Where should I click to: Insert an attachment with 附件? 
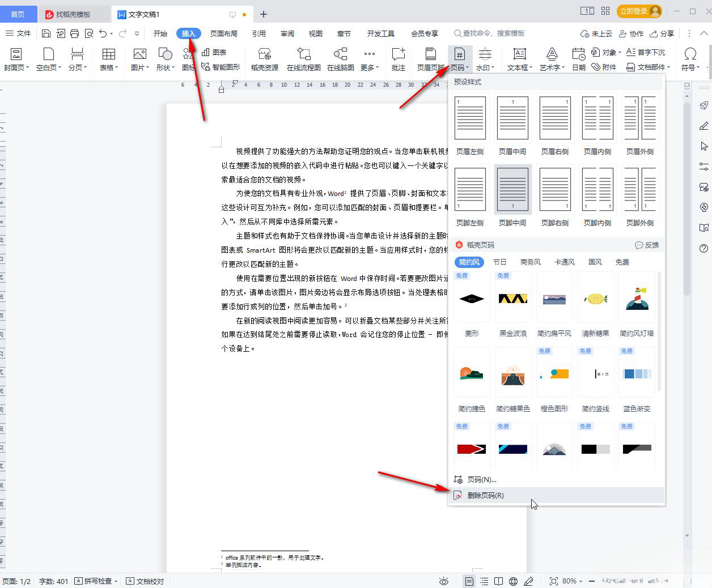[x=604, y=67]
